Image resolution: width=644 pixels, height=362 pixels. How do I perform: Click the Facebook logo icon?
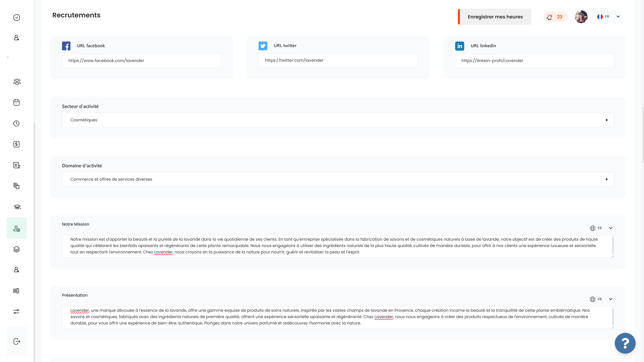click(x=66, y=46)
